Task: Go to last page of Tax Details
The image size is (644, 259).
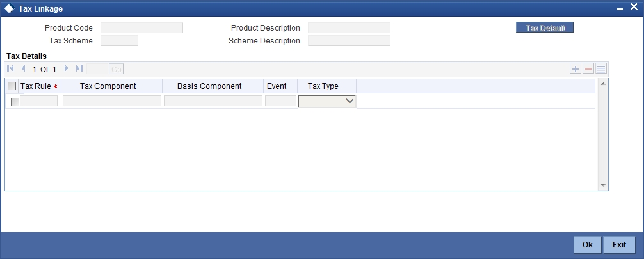Action: click(x=79, y=68)
